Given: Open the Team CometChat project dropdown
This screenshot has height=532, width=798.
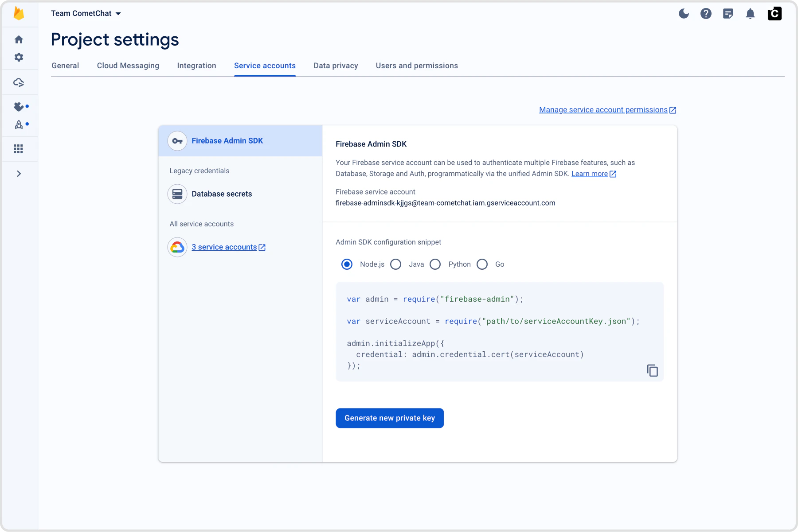Looking at the screenshot, I should (86, 13).
